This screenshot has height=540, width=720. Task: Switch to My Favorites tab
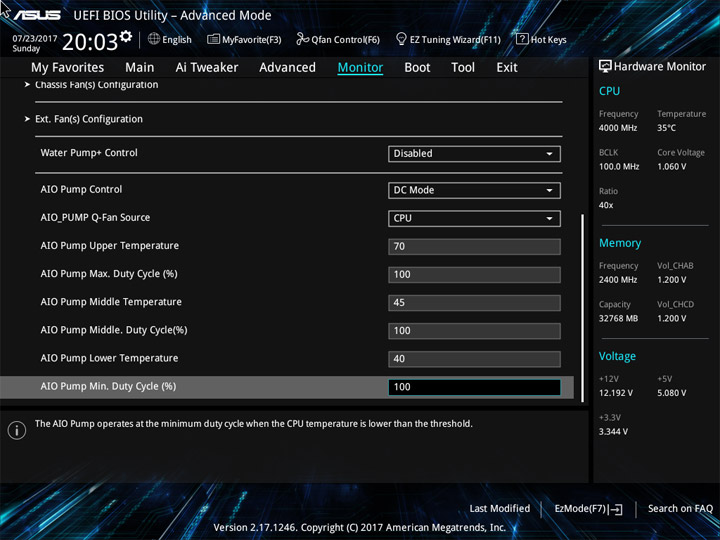coord(68,68)
